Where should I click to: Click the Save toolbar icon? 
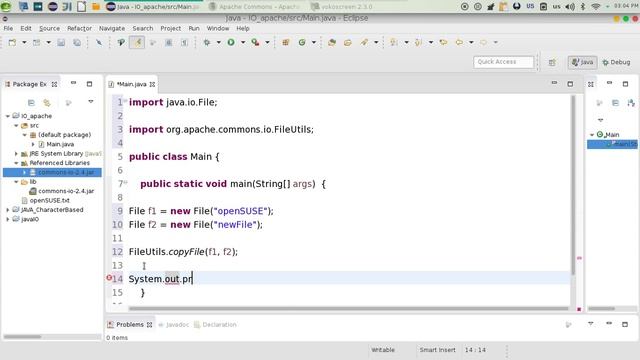pos(61,42)
